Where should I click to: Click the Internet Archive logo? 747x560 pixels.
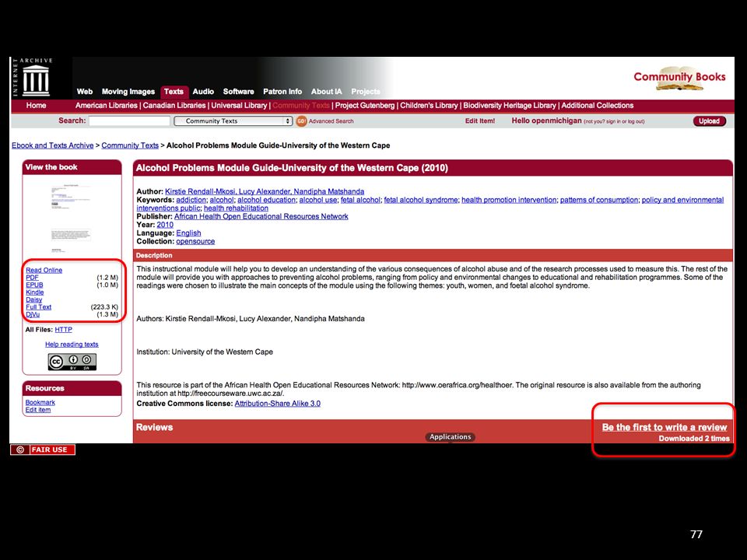pos(34,77)
